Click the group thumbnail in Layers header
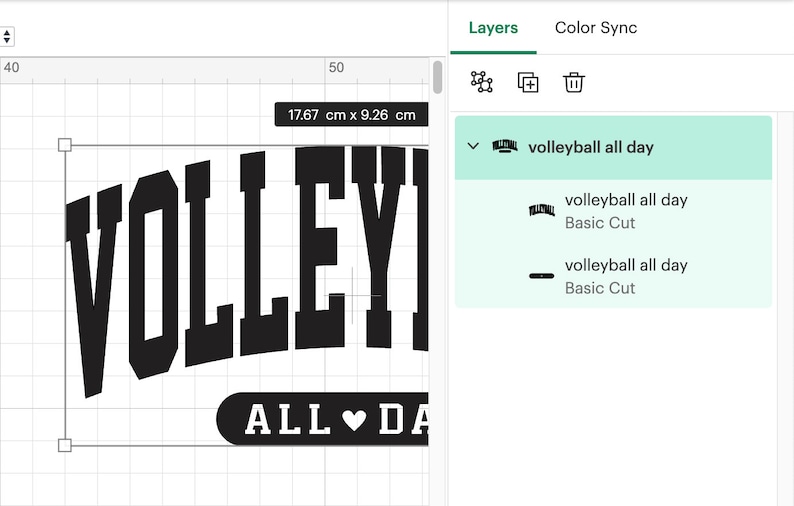 pyautogui.click(x=505, y=146)
